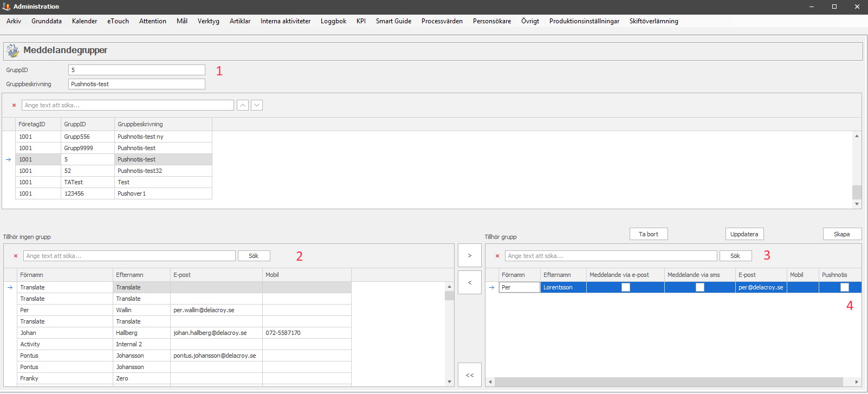868x394 pixels.
Task: Click the Gruppbeskrivning text field
Action: (x=137, y=84)
